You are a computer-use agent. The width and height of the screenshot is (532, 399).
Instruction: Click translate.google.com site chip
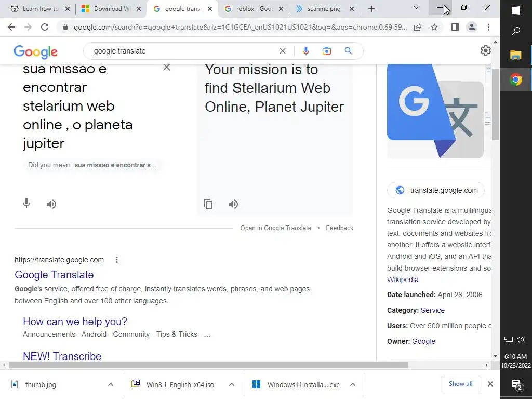436,190
